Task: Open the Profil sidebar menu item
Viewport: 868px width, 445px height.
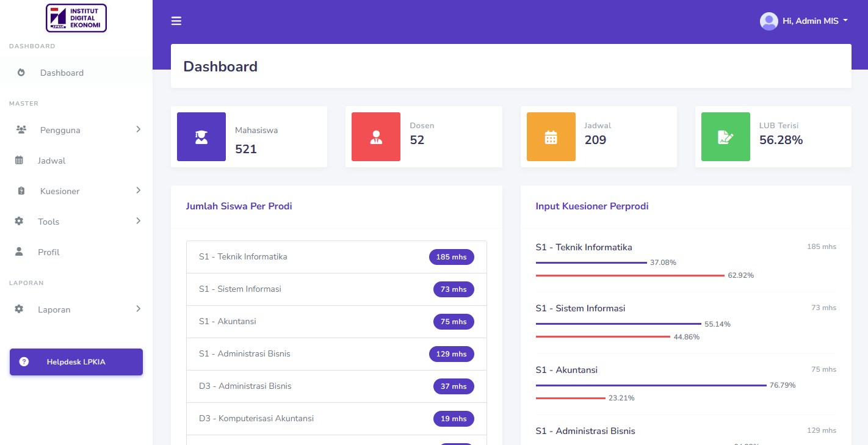Action: click(x=76, y=252)
